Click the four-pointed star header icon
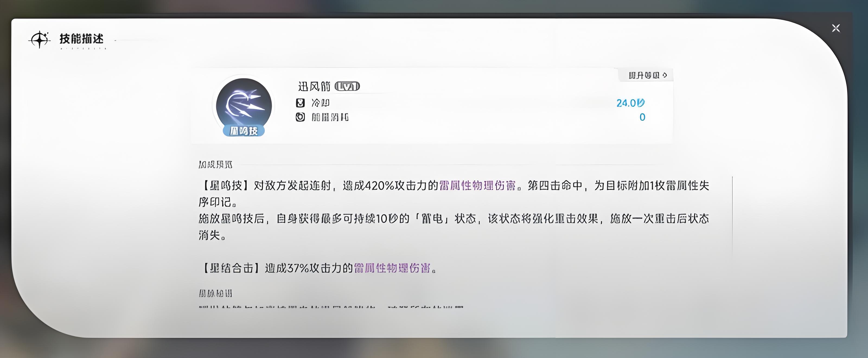The image size is (868, 358). coord(39,40)
